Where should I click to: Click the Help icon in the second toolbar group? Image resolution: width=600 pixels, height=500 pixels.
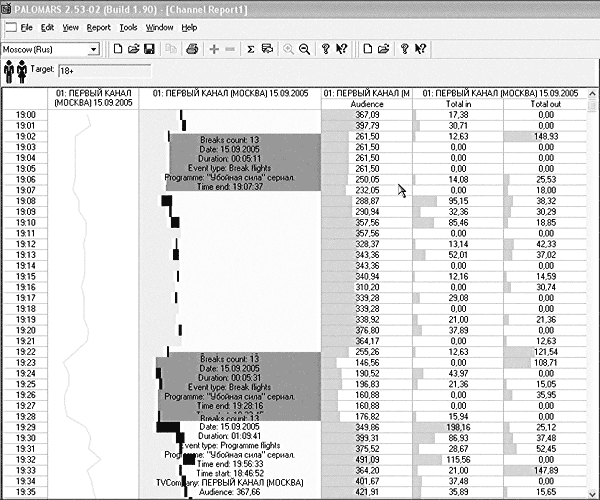coord(404,49)
